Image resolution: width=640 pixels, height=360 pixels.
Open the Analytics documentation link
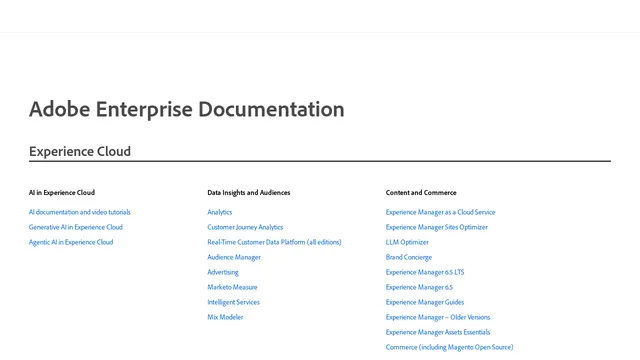click(220, 212)
